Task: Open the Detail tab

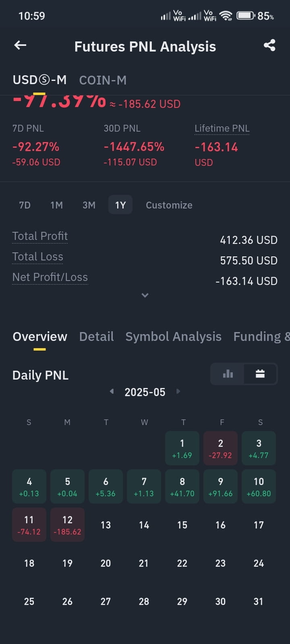Action: [x=96, y=336]
